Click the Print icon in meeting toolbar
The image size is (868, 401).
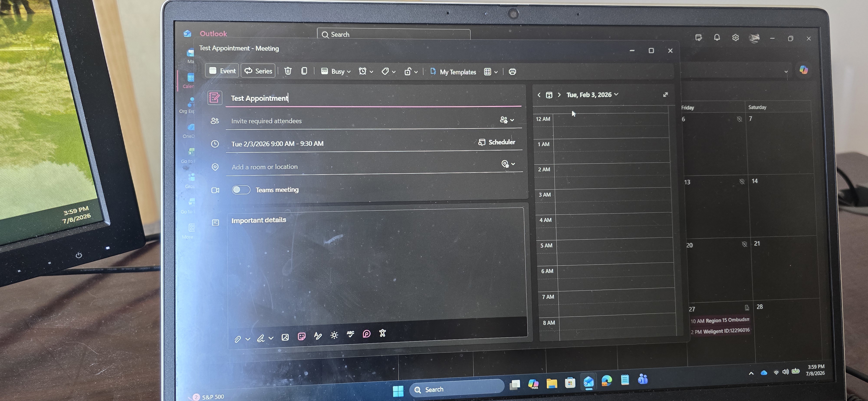[512, 71]
